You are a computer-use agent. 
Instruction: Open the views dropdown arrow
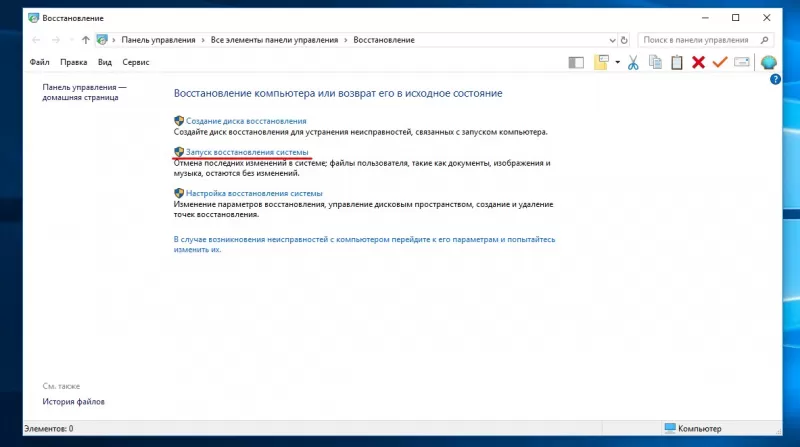point(617,62)
